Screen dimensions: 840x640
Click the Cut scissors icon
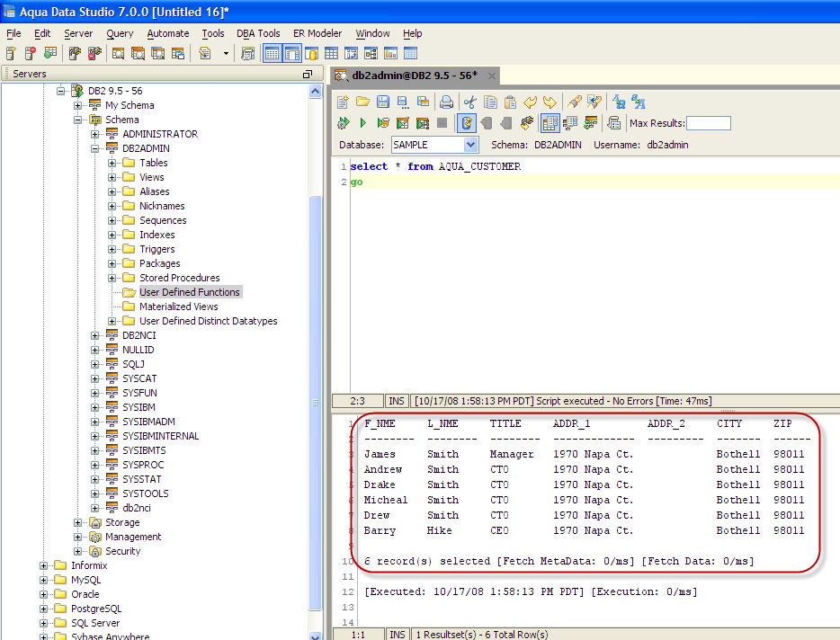coord(469,102)
